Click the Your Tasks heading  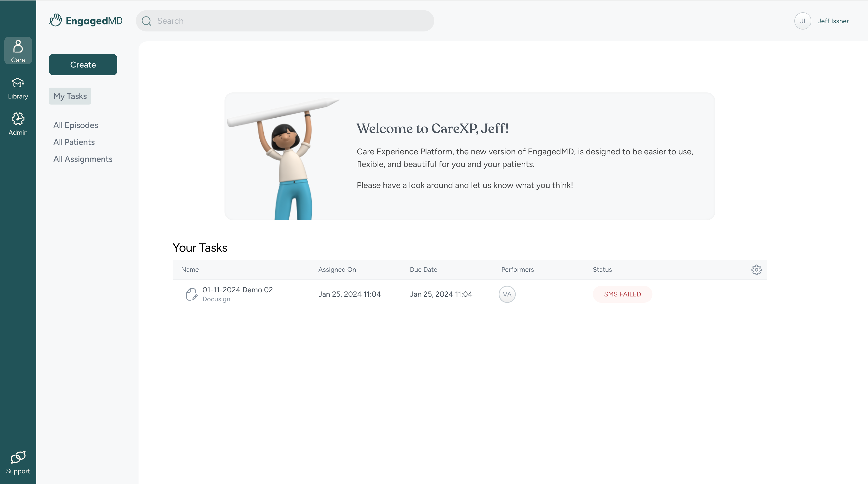coord(200,248)
